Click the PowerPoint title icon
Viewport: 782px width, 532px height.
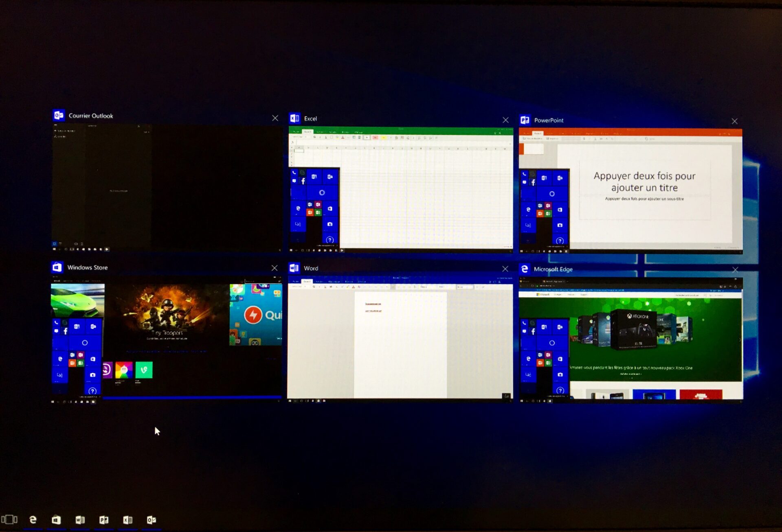525,120
